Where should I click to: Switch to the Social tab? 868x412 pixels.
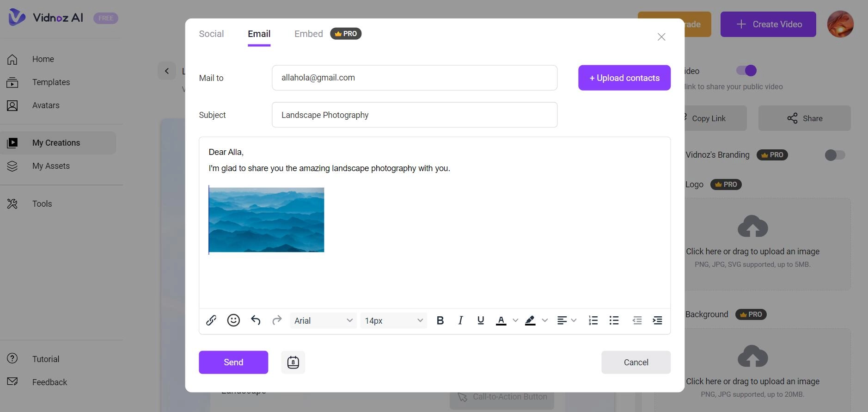click(x=211, y=34)
